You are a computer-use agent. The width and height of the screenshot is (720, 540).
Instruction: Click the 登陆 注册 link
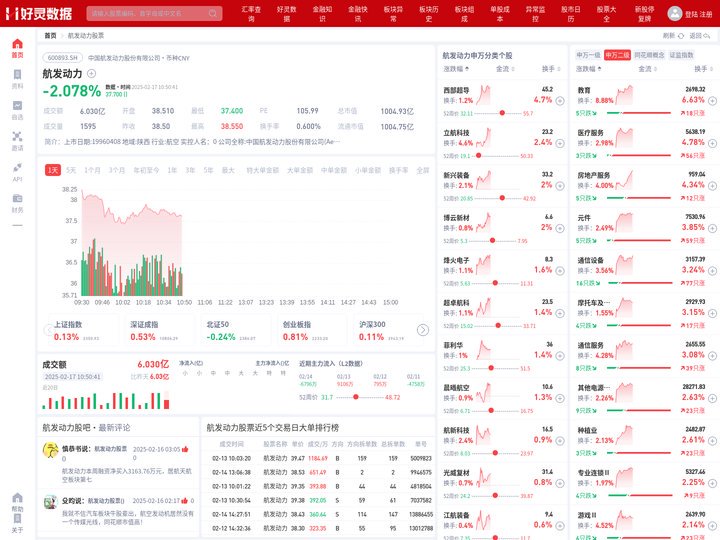coord(699,14)
